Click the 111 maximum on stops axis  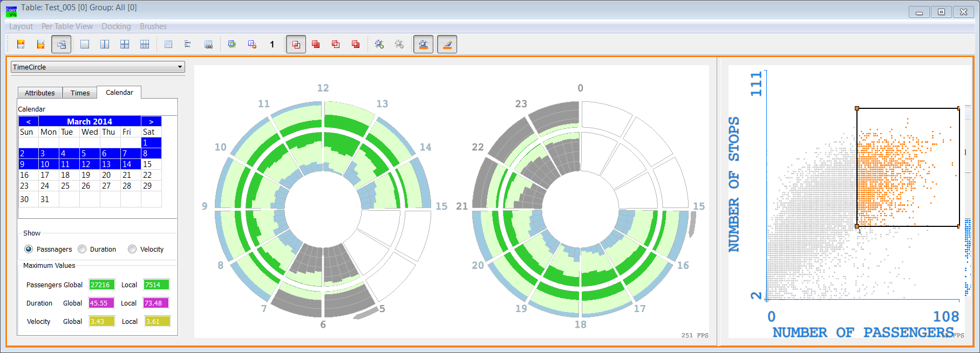[756, 84]
